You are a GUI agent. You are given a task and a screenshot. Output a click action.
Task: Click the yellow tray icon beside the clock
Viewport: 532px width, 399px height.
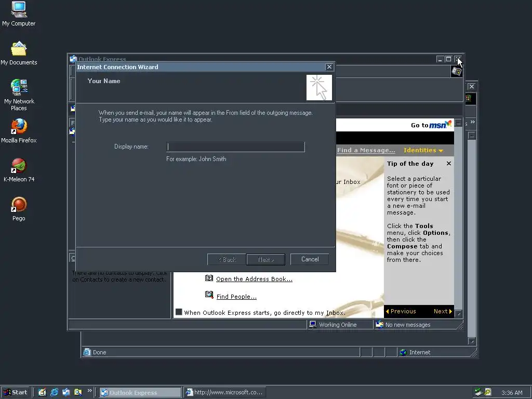[x=487, y=392]
